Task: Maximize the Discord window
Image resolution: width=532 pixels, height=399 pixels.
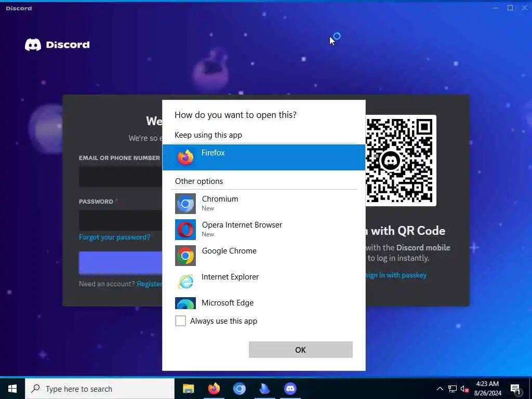Action: tap(510, 8)
